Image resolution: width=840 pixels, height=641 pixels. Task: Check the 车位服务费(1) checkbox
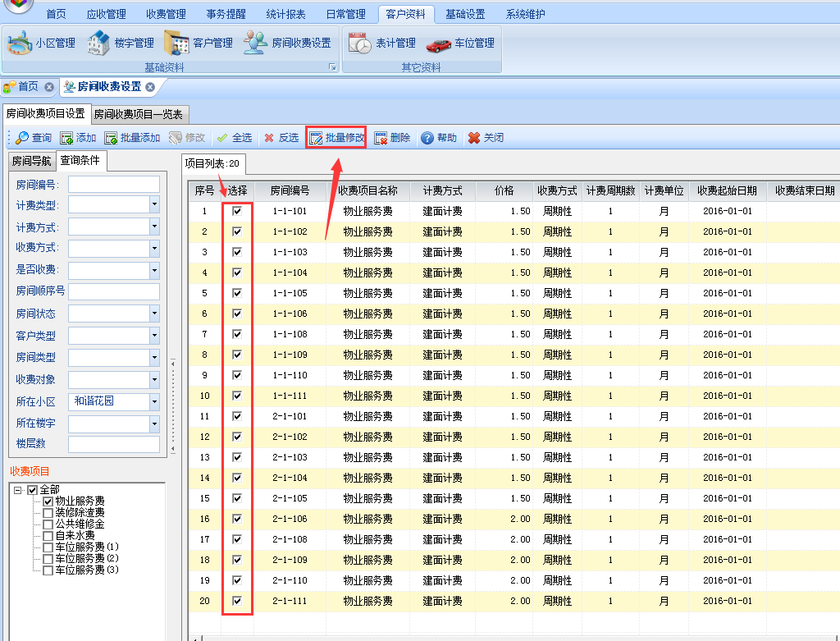48,547
